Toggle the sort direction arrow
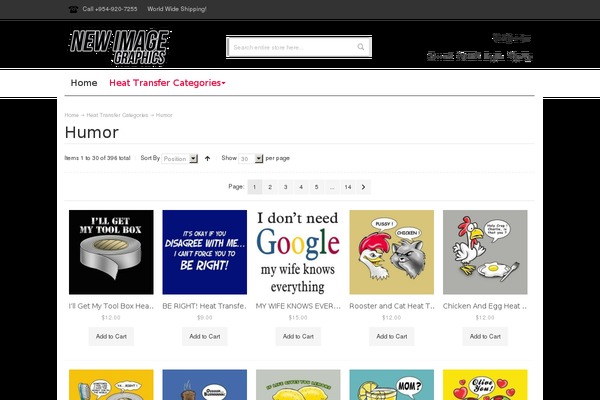Screen dimensions: 600x400 [207, 158]
